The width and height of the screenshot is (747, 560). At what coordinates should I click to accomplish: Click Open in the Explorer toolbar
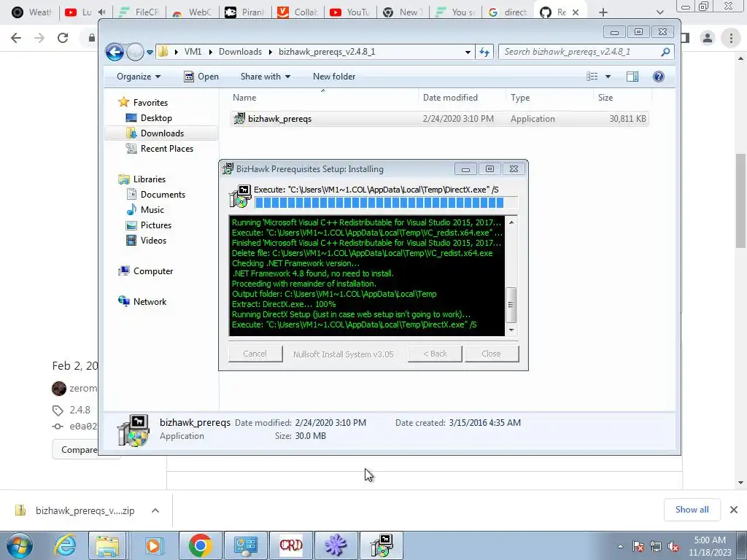(x=201, y=77)
